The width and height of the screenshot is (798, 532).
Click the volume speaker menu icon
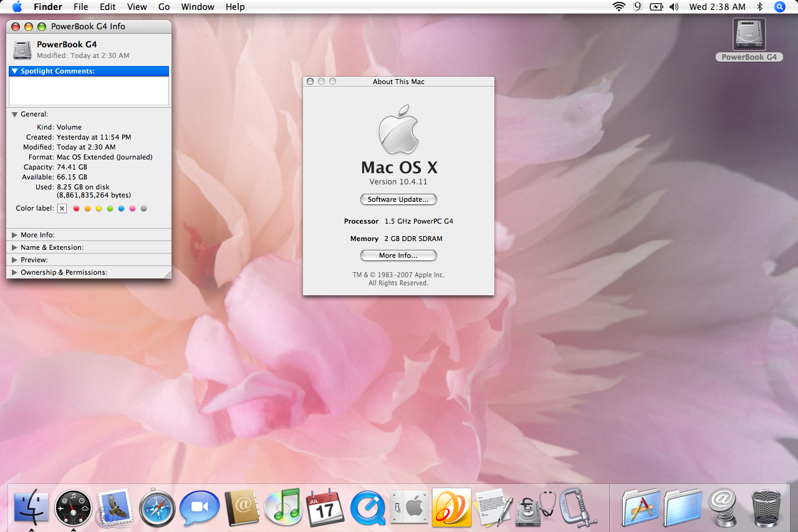pyautogui.click(x=674, y=7)
